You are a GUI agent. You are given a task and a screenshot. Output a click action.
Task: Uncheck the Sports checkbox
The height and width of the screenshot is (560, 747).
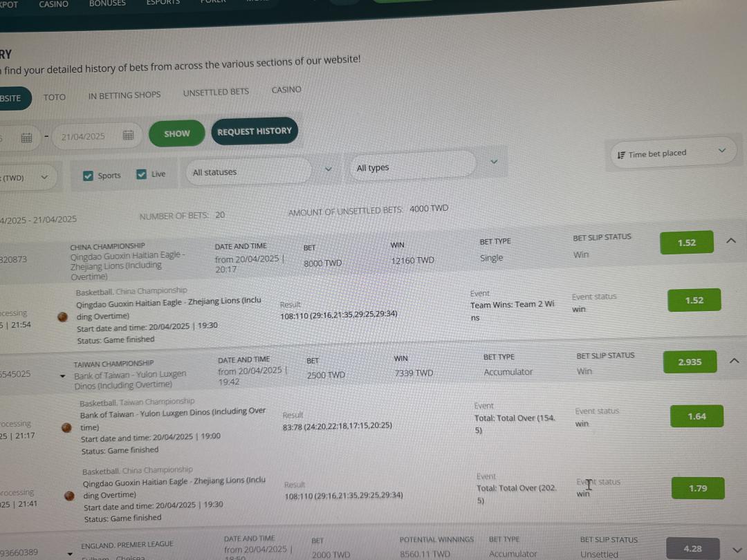click(88, 176)
